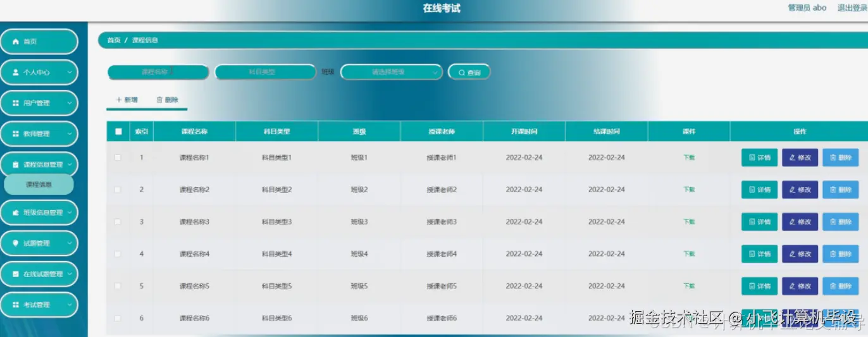Expand the 试题管理 sidebar menu
The height and width of the screenshot is (337, 868).
tap(39, 243)
